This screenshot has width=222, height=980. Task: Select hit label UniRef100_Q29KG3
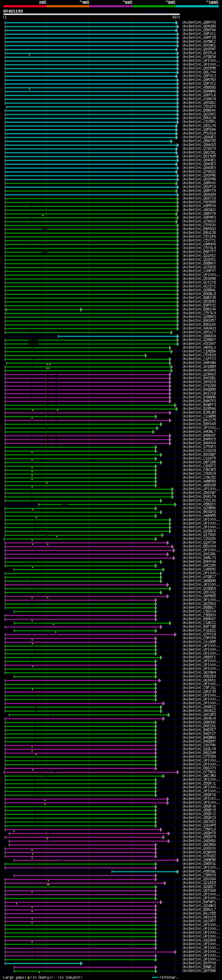tap(199, 374)
